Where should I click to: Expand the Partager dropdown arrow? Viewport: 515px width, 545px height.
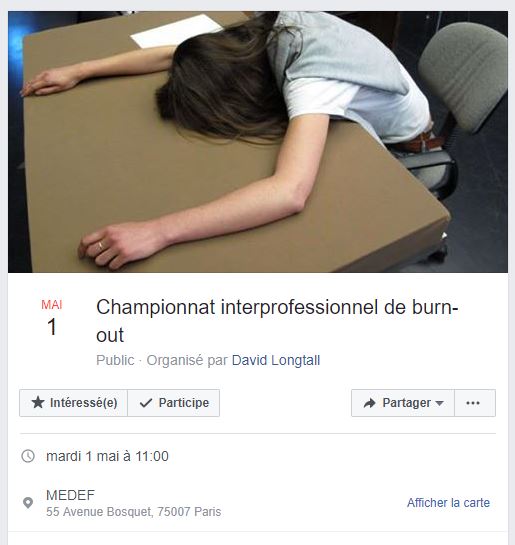click(x=439, y=403)
